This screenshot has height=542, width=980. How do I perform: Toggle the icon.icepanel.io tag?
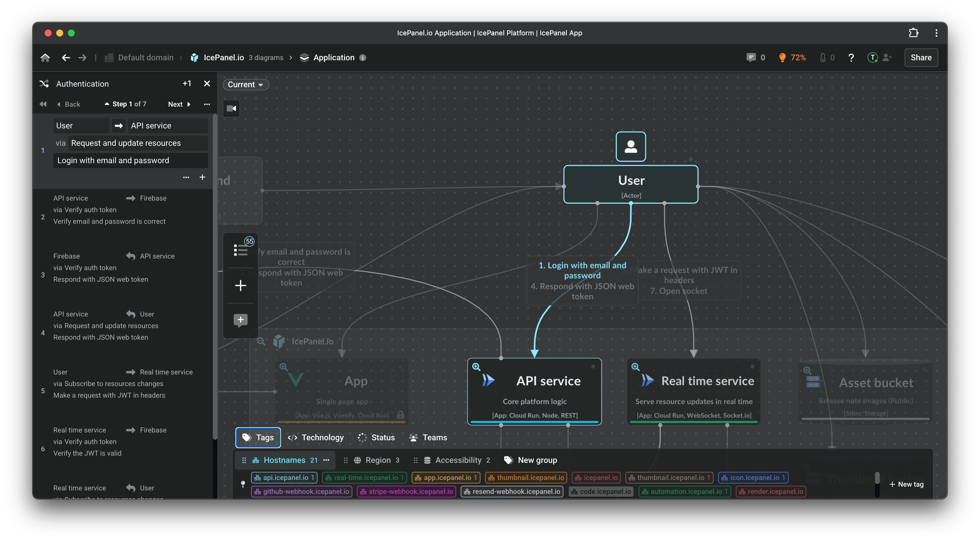coord(753,478)
